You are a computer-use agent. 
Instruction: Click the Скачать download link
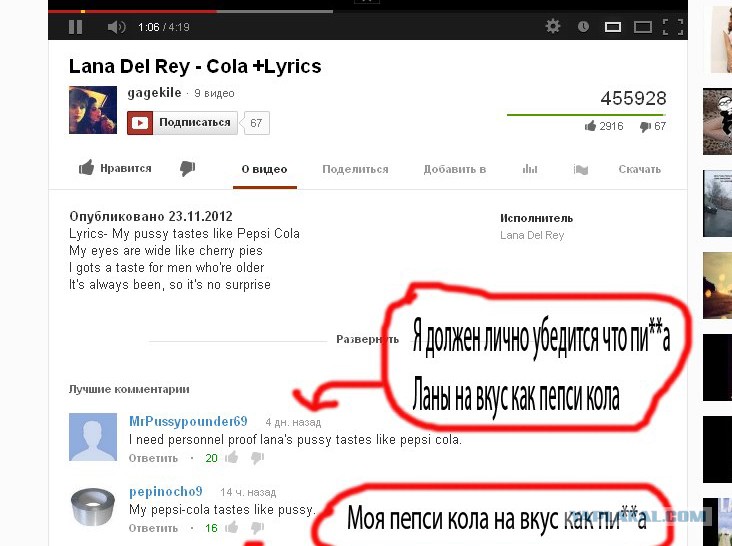(x=639, y=170)
